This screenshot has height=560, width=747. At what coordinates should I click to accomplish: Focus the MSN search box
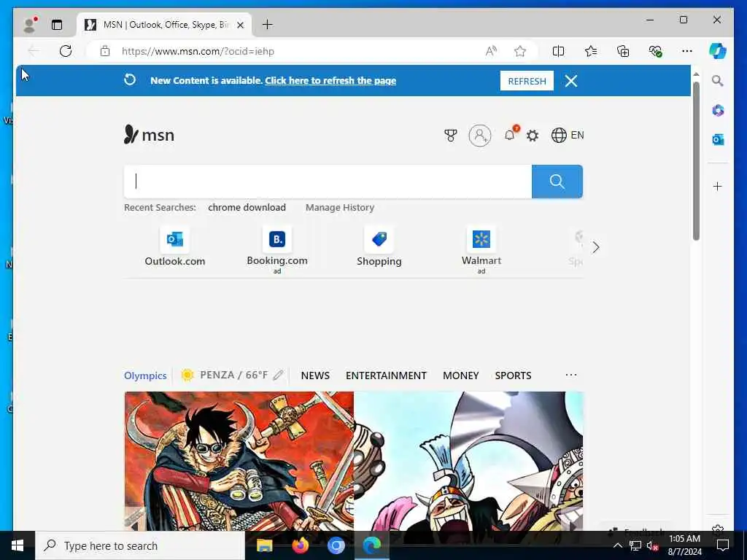click(x=328, y=182)
